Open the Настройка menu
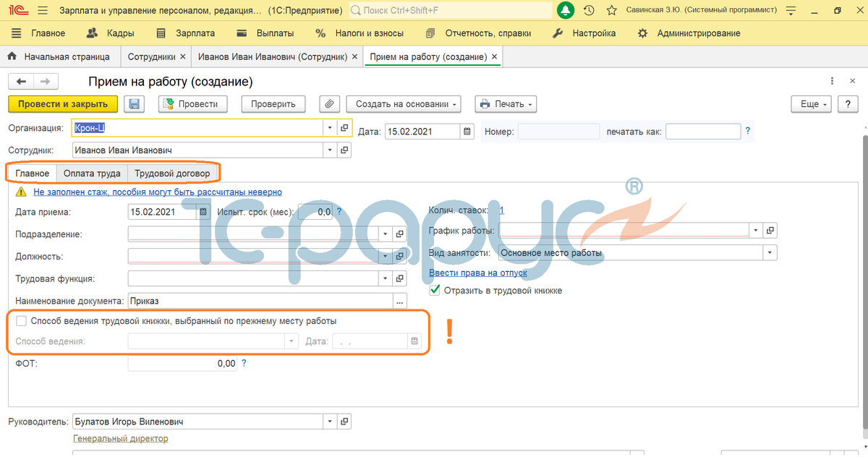 coord(584,33)
